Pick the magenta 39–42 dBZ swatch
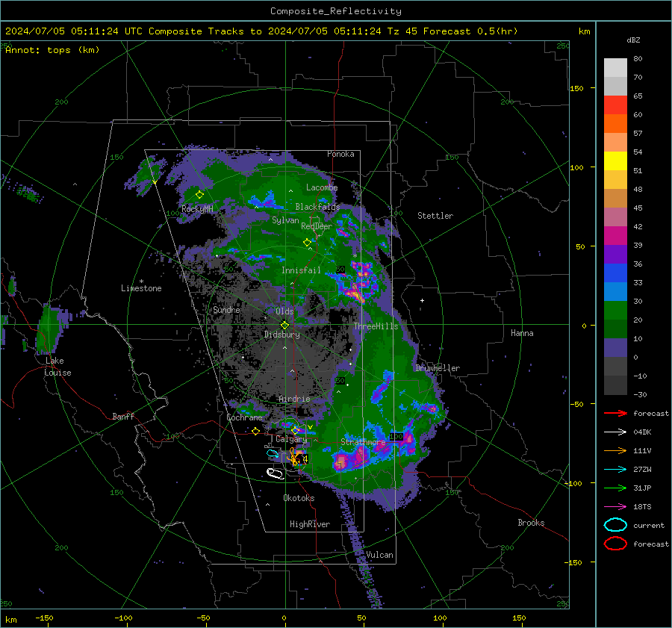Screen dimensions: 672x628 pos(615,236)
